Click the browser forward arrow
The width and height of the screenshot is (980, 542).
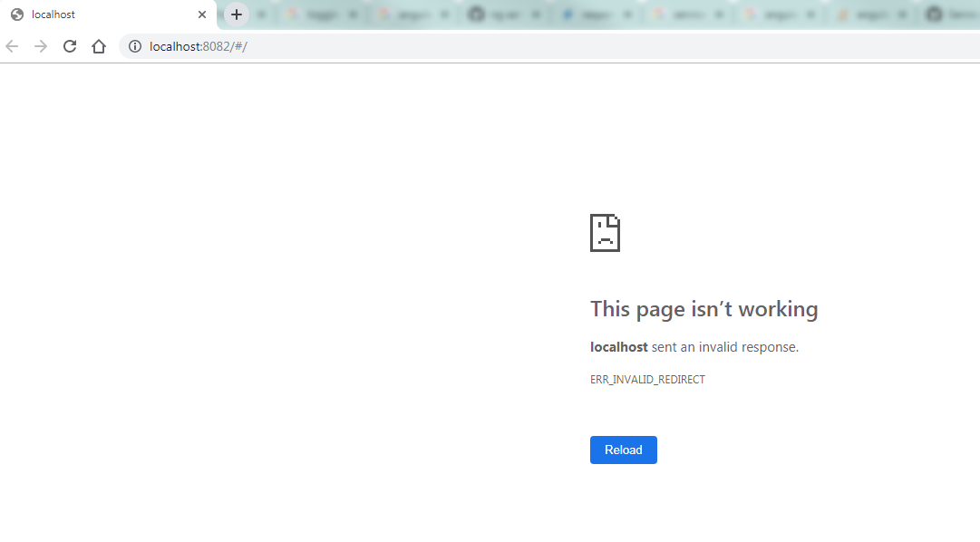pyautogui.click(x=41, y=46)
